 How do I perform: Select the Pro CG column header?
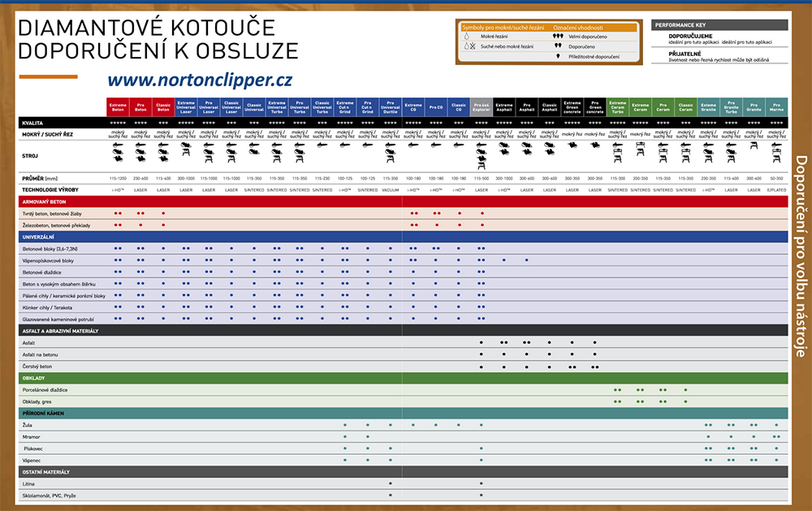pos(436,106)
